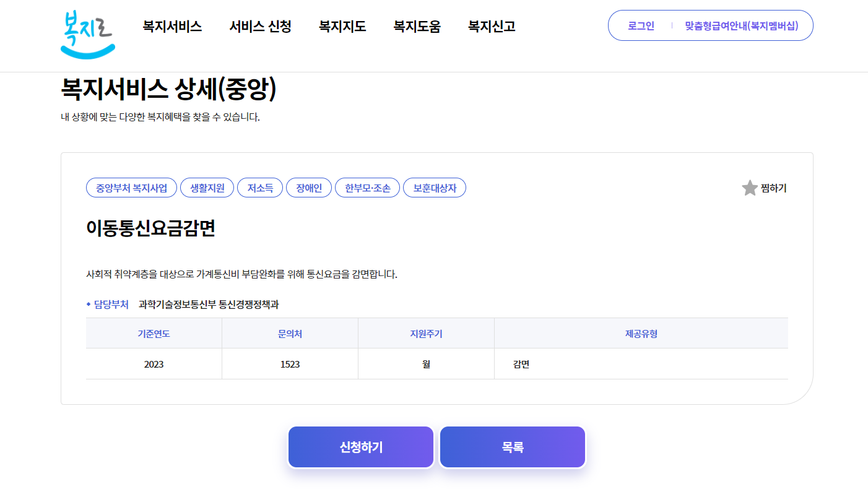Click the 목록 list button

click(x=512, y=446)
